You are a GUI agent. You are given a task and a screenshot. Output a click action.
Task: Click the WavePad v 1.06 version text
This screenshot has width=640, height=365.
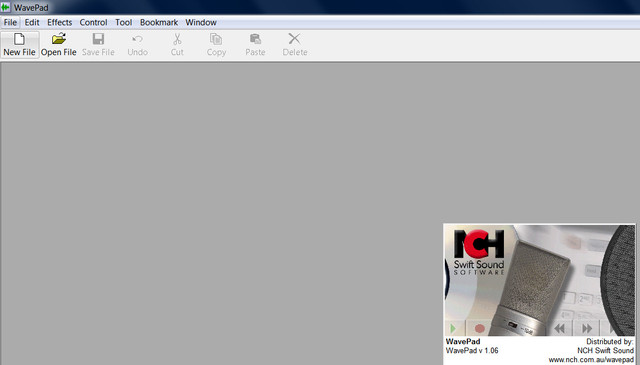[x=472, y=351]
